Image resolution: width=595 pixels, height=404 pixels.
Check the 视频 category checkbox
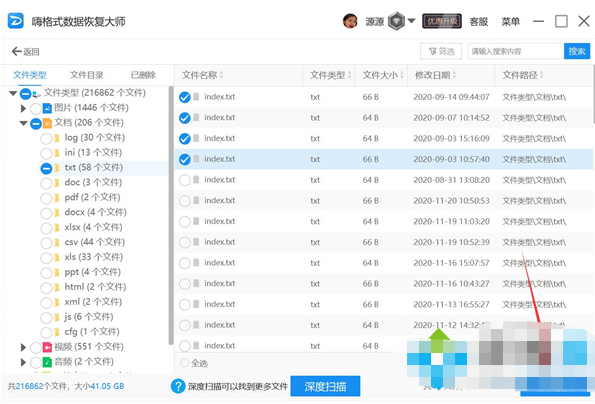(x=36, y=347)
